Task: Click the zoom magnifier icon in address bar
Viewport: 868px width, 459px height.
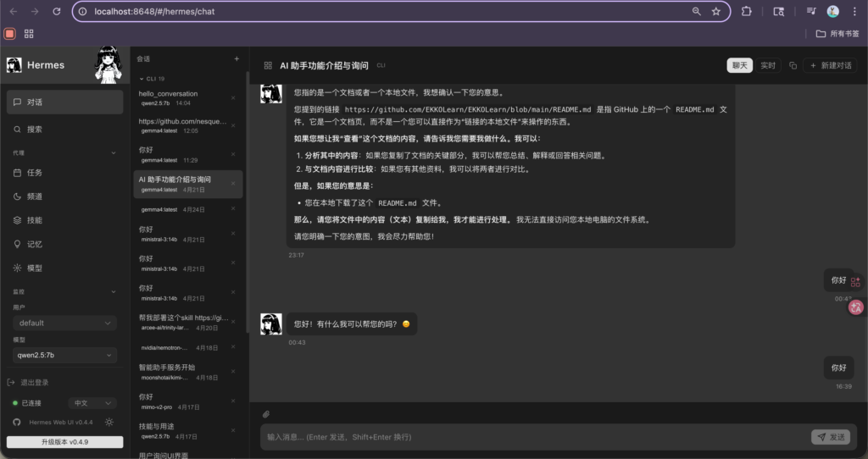Action: [697, 11]
